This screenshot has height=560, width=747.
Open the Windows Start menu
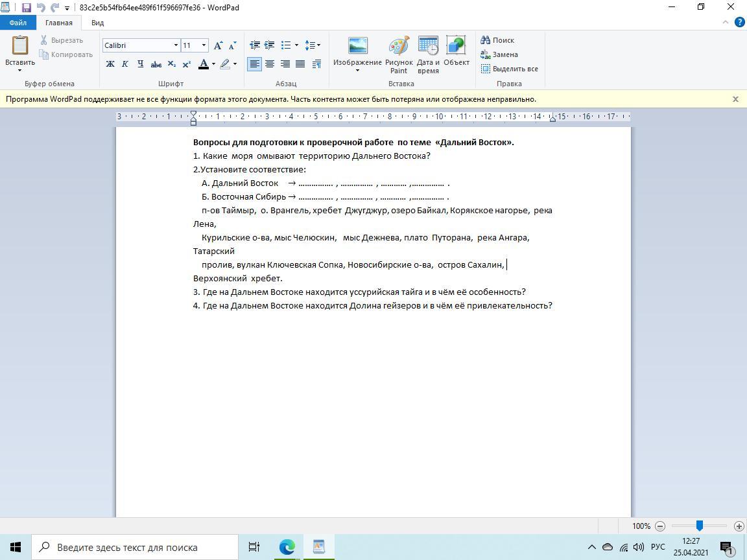point(16,547)
